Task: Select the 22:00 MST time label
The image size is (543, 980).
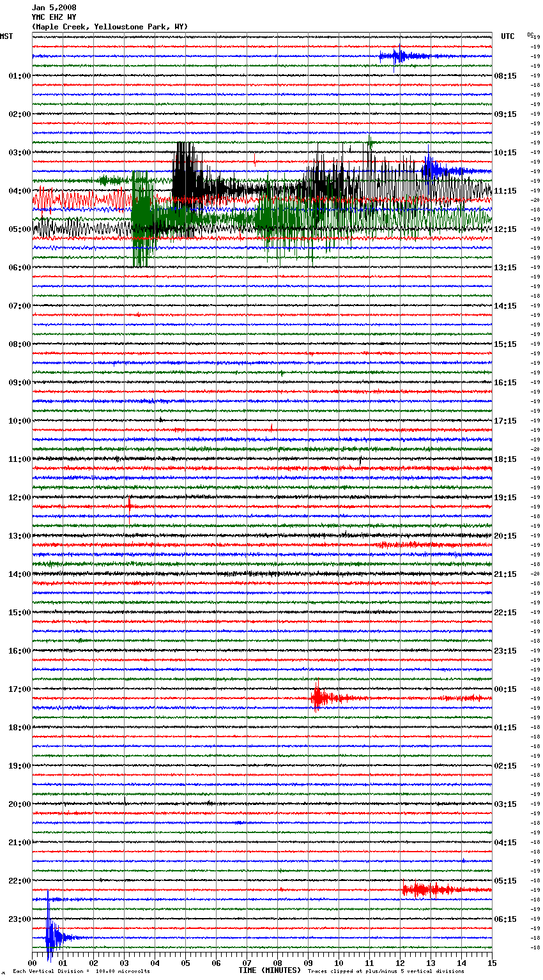Action: (20, 881)
